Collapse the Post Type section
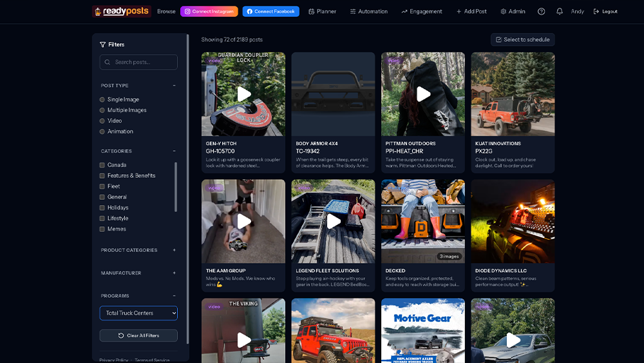 pyautogui.click(x=174, y=86)
